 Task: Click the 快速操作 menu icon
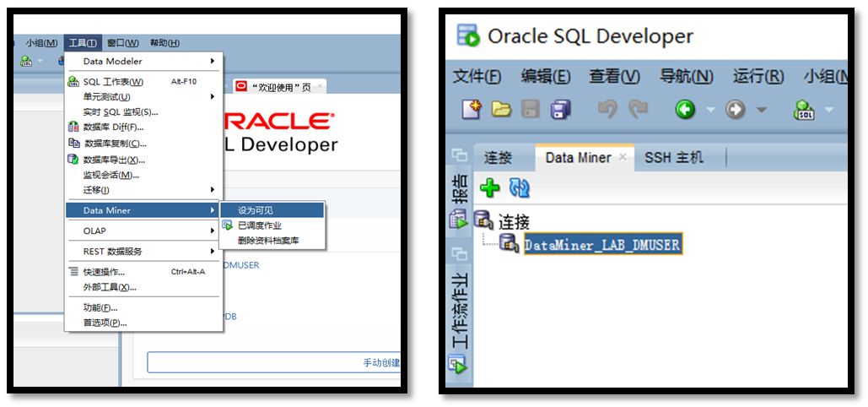click(73, 272)
